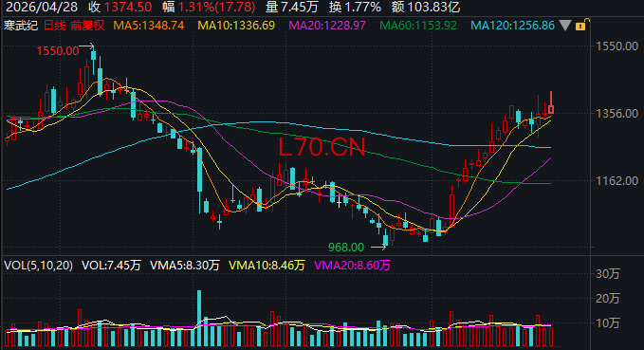Screen dimensions: 644x350
Task: Click the 1162.00 price axis label
Action: coord(616,181)
